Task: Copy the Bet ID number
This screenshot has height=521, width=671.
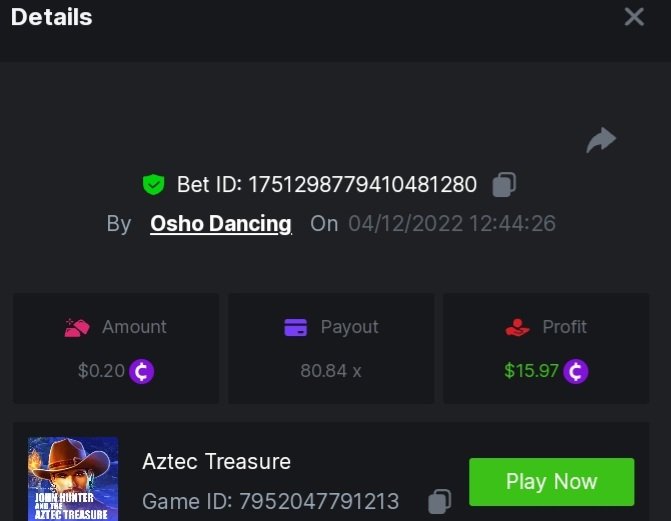Action: coord(505,185)
